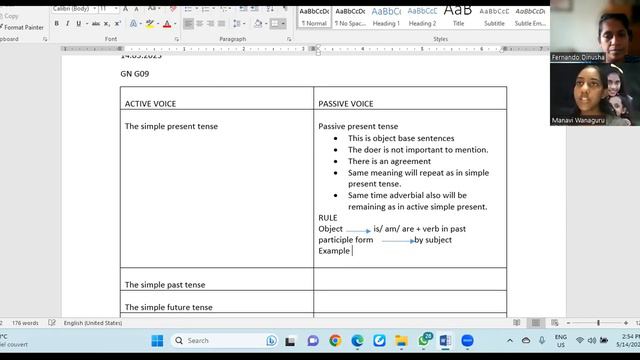
Task: Switch to Web Layout view
Action: click(x=555, y=323)
